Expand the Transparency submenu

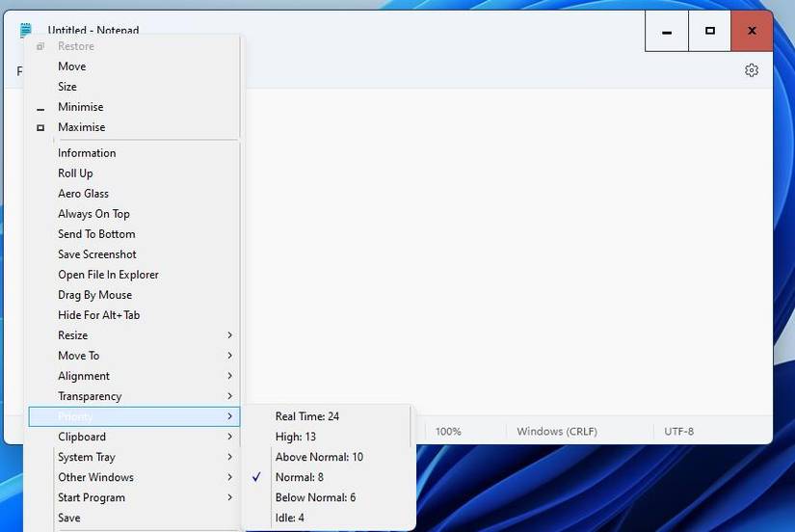click(x=134, y=397)
